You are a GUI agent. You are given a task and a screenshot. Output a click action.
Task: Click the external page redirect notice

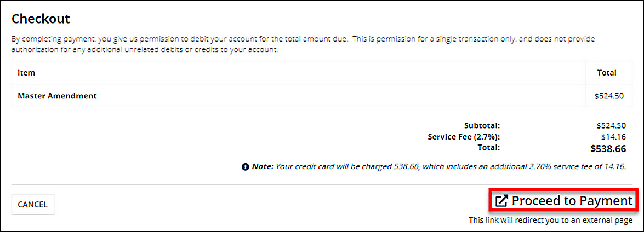(550, 220)
